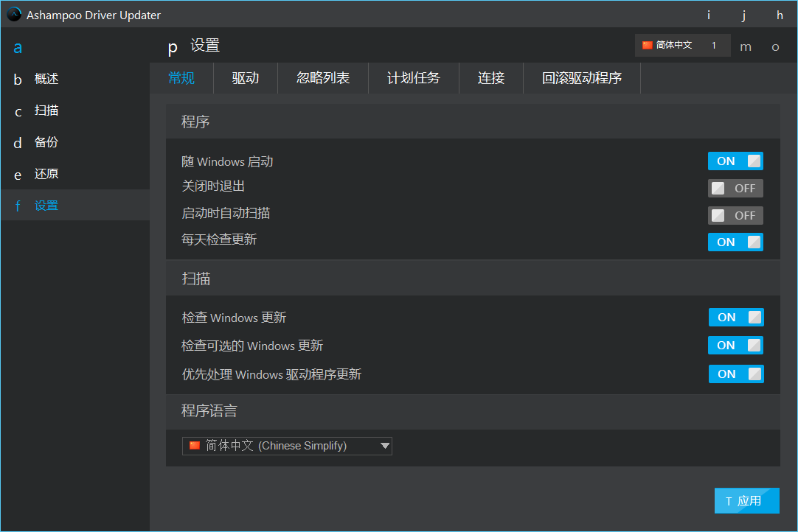Enable 启动时自动扫描 scanning
The image size is (798, 532).
coord(735,215)
